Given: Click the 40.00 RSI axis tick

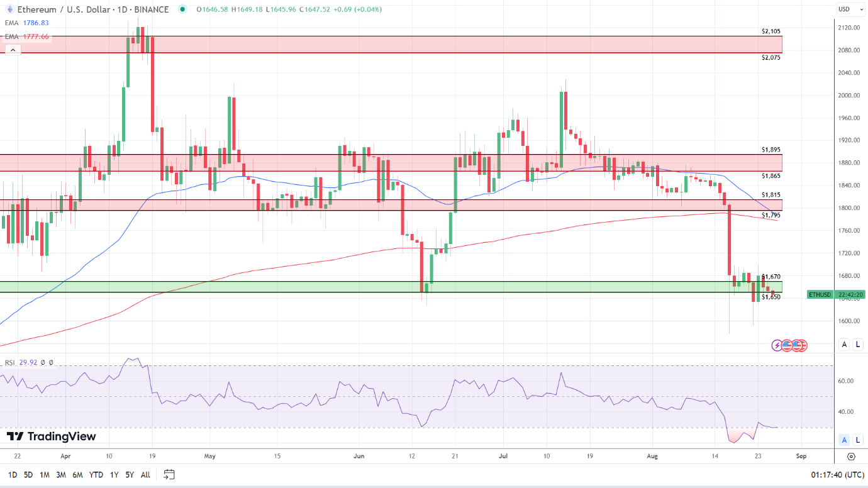Looking at the screenshot, I should coord(846,412).
